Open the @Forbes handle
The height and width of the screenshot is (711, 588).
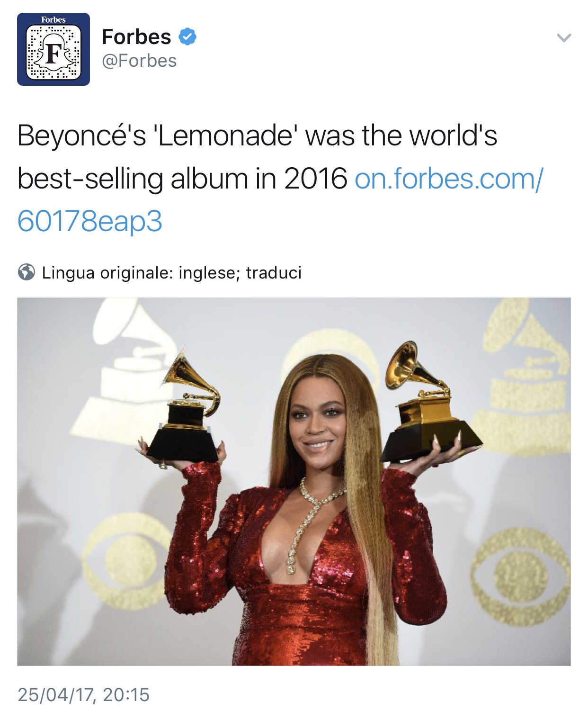pyautogui.click(x=139, y=61)
